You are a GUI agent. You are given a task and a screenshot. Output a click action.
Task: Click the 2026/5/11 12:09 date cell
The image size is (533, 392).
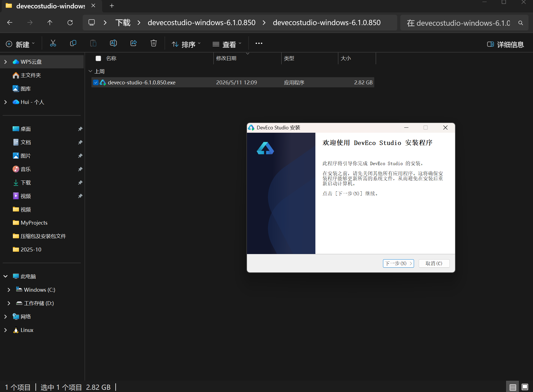click(236, 82)
